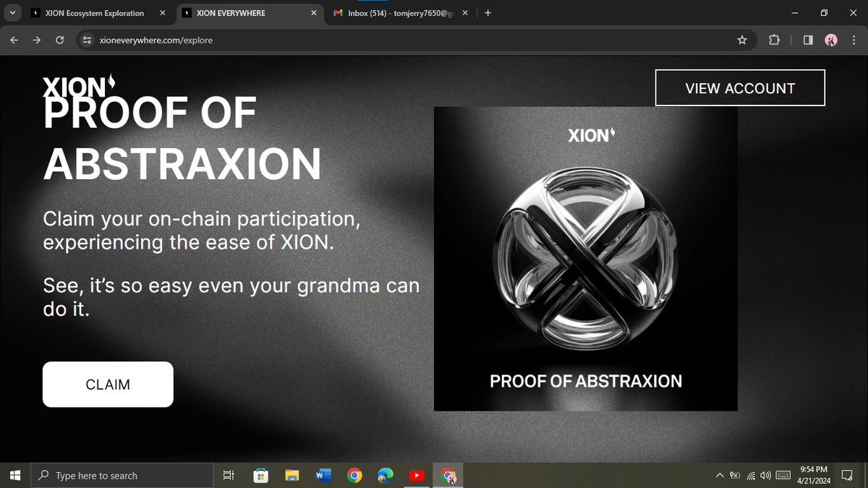Show hidden system tray icons
Image resolution: width=868 pixels, height=488 pixels.
719,475
